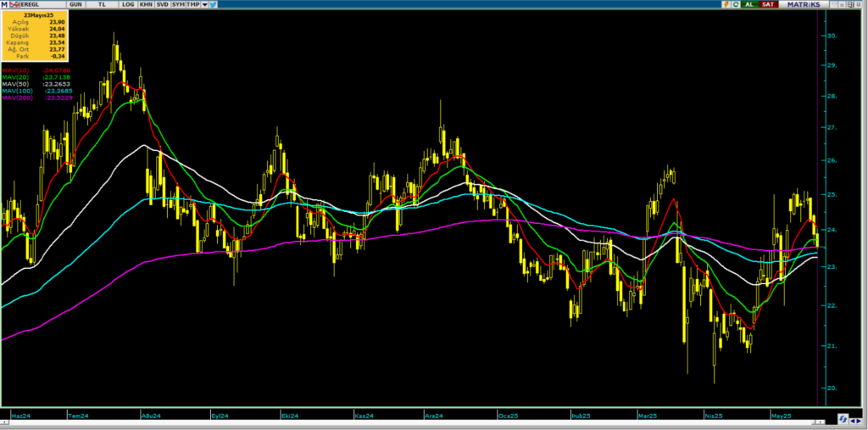Click the blue refresh arrows icon at bottom right
Image resolution: width=868 pixels, height=430 pixels.
844,419
